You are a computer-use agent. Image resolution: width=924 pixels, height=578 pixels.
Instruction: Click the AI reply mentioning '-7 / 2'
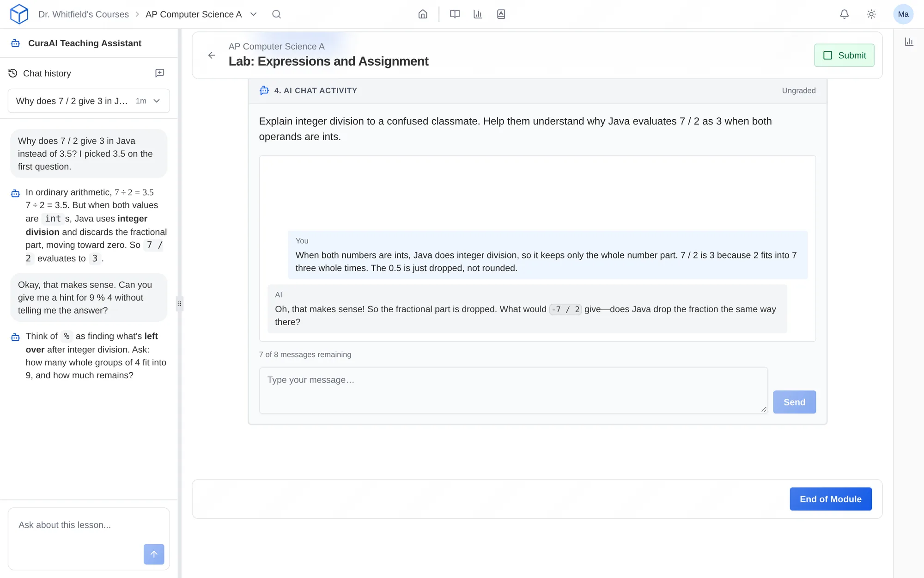tap(527, 309)
